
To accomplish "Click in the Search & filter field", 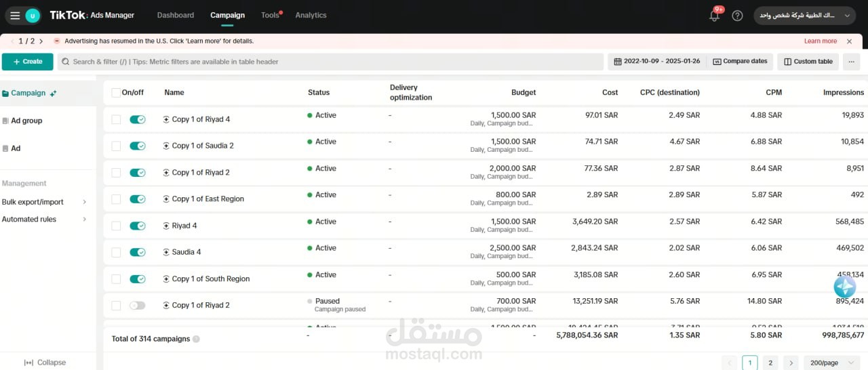I will [x=330, y=62].
